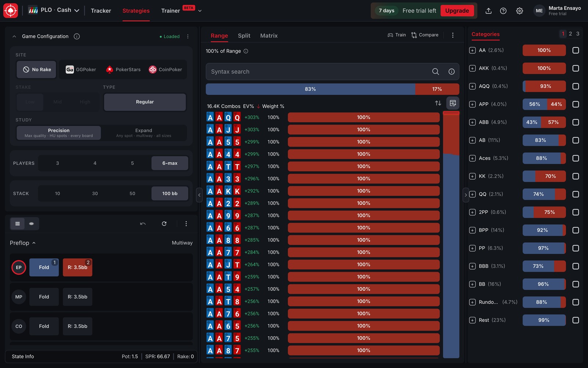Collapse Game Configuration section chevron
The image size is (588, 368).
pos(14,36)
